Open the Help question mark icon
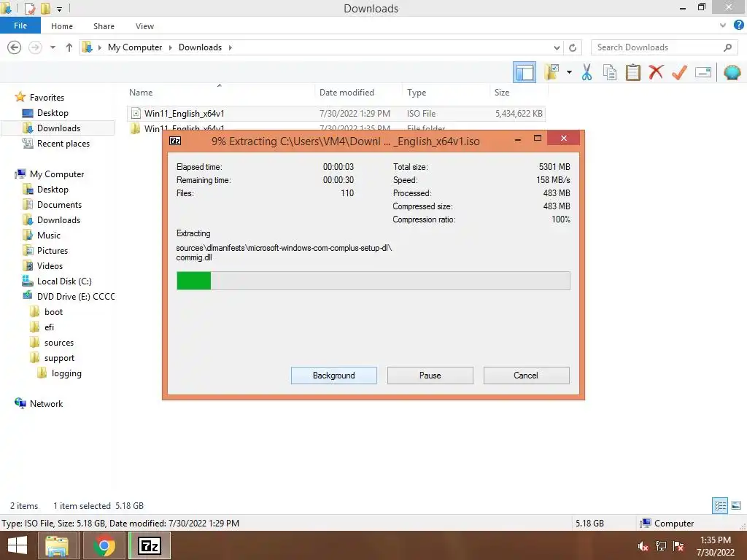Image resolution: width=747 pixels, height=560 pixels. point(738,26)
